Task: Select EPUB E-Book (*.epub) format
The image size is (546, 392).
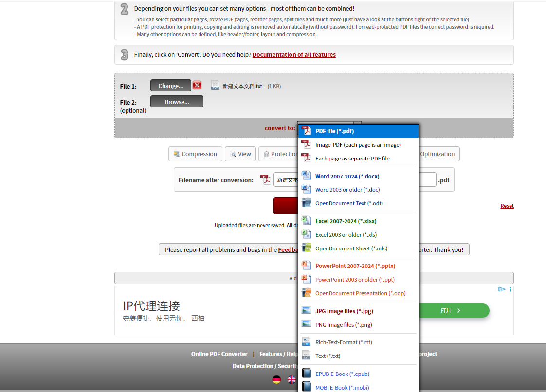Action: pyautogui.click(x=342, y=374)
